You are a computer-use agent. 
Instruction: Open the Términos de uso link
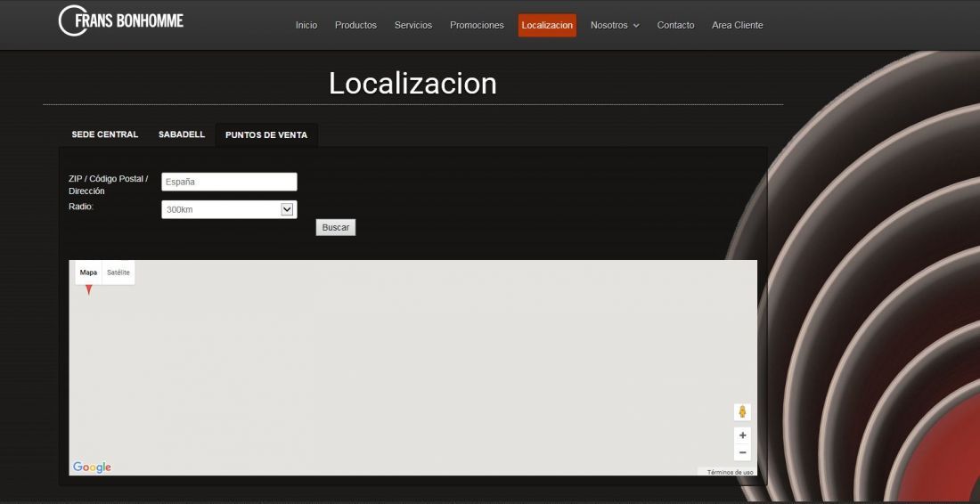[730, 472]
